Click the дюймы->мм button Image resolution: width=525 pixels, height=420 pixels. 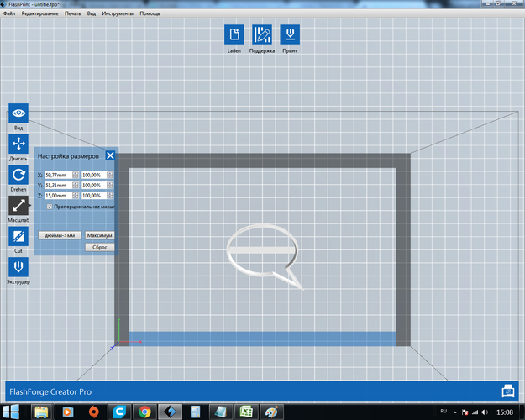(x=60, y=235)
